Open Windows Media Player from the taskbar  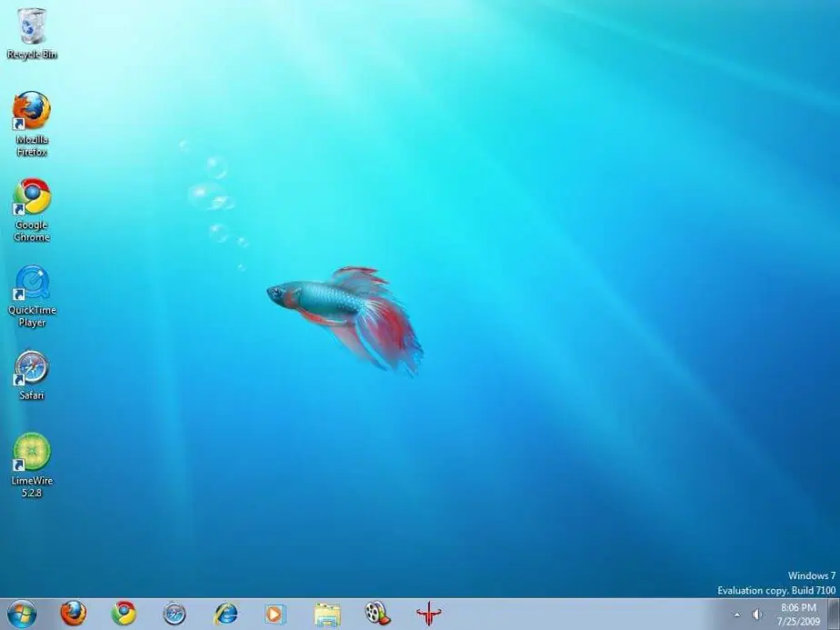pos(275,614)
